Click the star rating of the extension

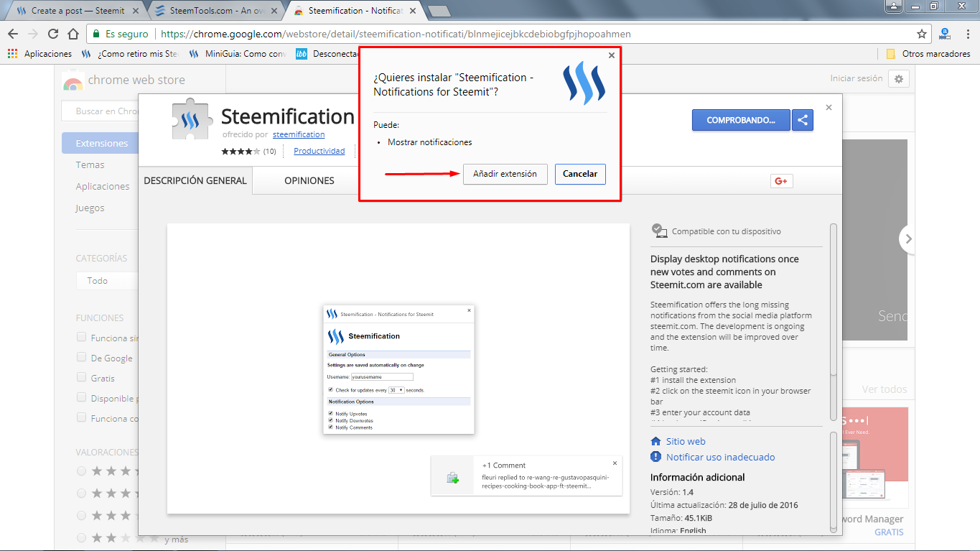(241, 152)
